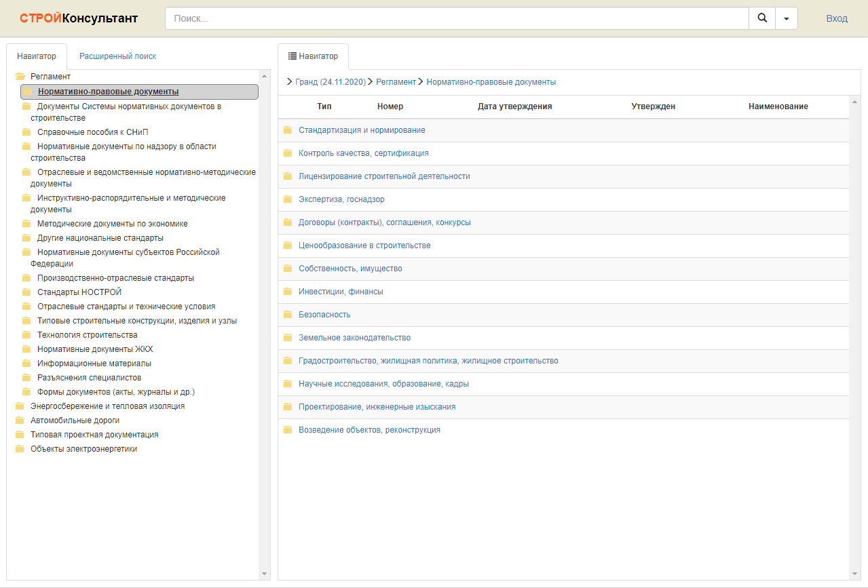Click folder icon of Возведение объектов, реконструкция row

(x=288, y=430)
